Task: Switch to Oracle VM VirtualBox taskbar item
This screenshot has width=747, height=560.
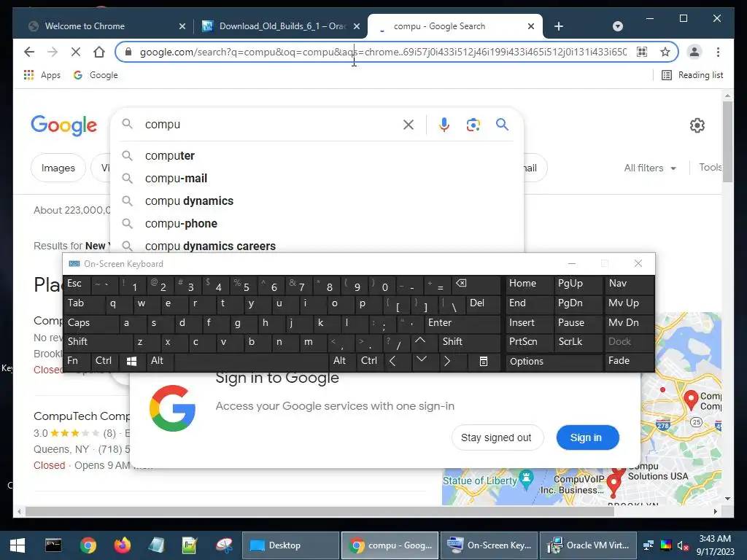Action: pyautogui.click(x=589, y=545)
